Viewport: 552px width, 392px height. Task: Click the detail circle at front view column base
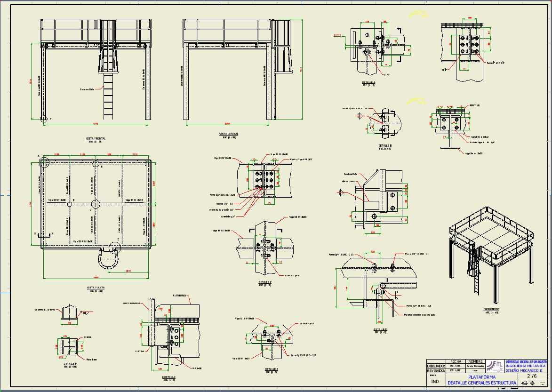[x=44, y=119]
